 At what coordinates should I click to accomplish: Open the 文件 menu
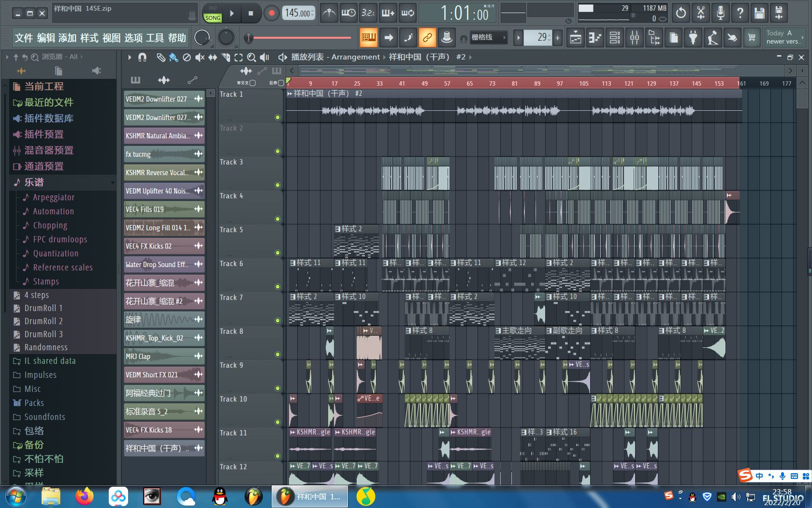pos(24,38)
